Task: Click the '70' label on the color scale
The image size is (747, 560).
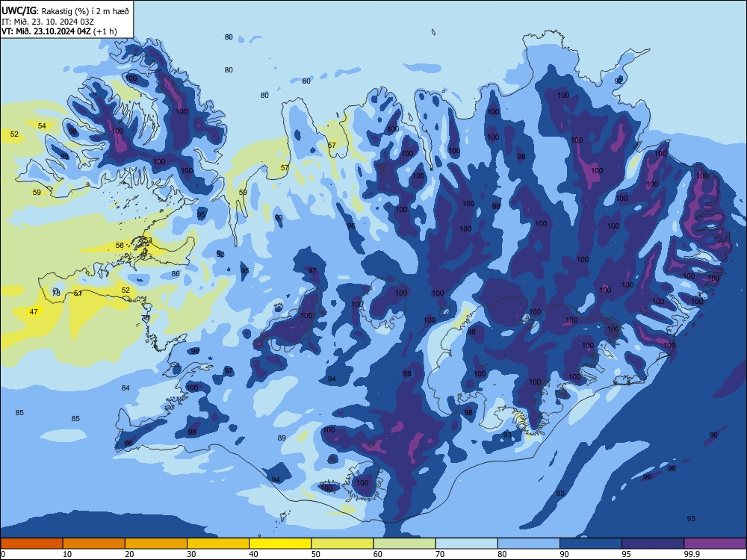Action: click(440, 554)
